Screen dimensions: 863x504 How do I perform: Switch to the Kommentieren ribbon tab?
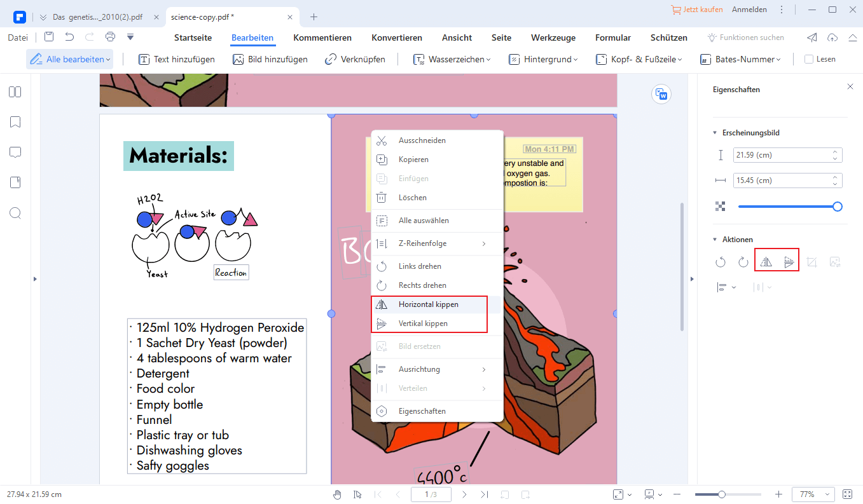point(322,37)
